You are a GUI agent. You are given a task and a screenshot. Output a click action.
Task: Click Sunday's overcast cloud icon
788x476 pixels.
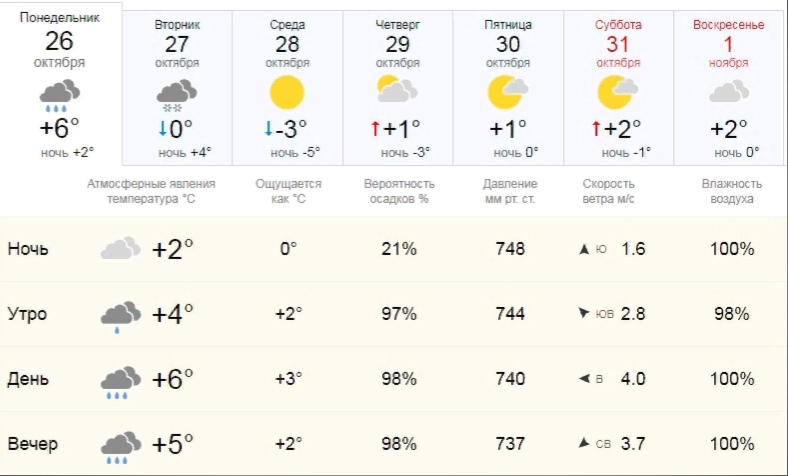(729, 92)
